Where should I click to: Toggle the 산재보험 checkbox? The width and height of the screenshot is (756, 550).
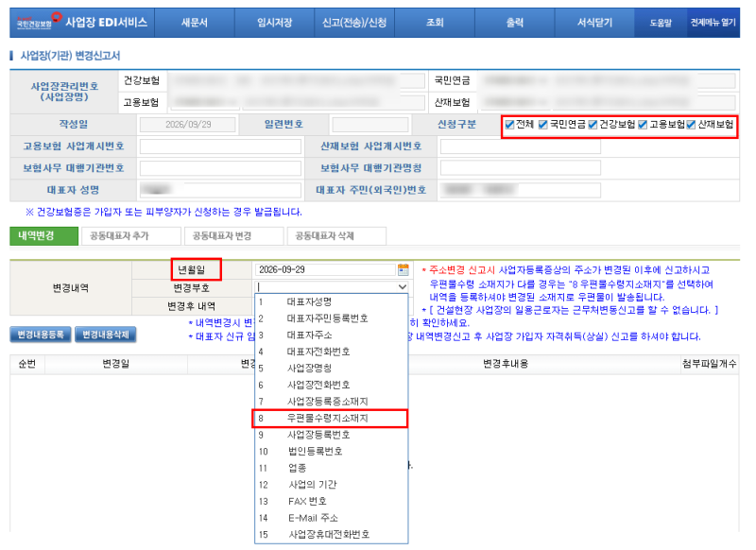tap(691, 125)
